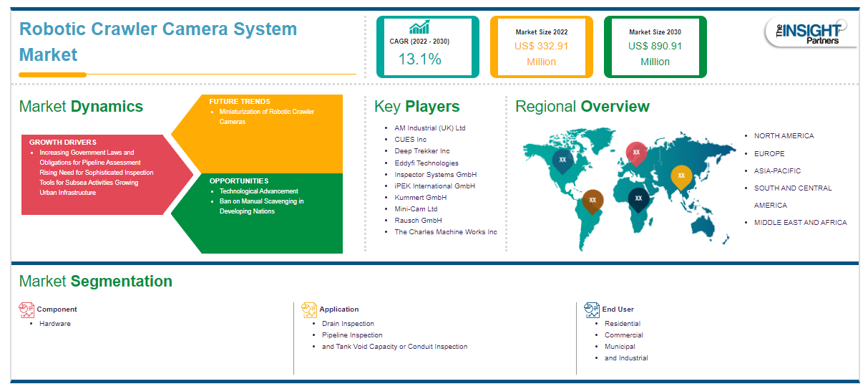Click 'CUES Inc' entry
Viewport: 868px width, 389px height.
click(410, 140)
